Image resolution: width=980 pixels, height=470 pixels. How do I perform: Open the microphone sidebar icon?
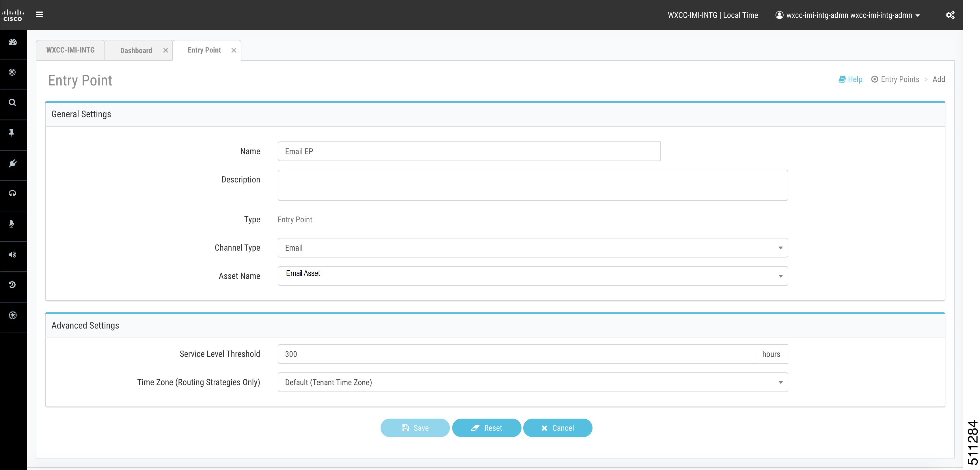tap(12, 224)
